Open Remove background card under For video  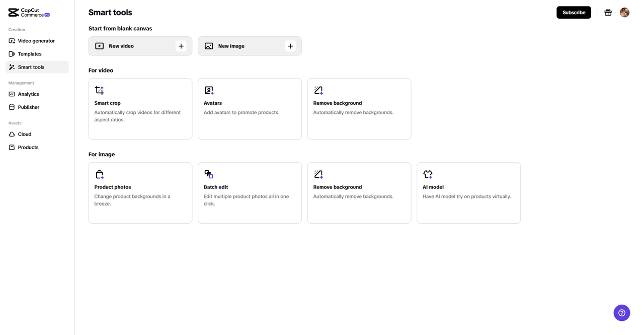[x=359, y=108]
